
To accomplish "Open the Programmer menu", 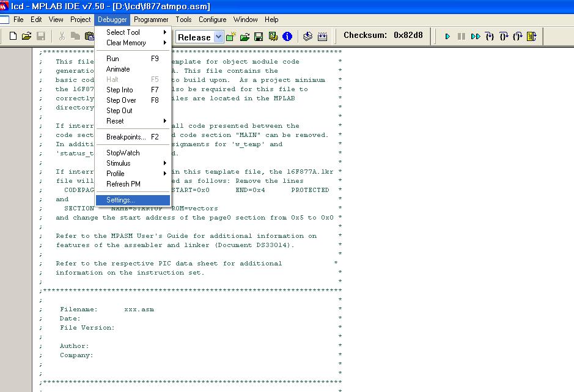I will click(x=151, y=20).
